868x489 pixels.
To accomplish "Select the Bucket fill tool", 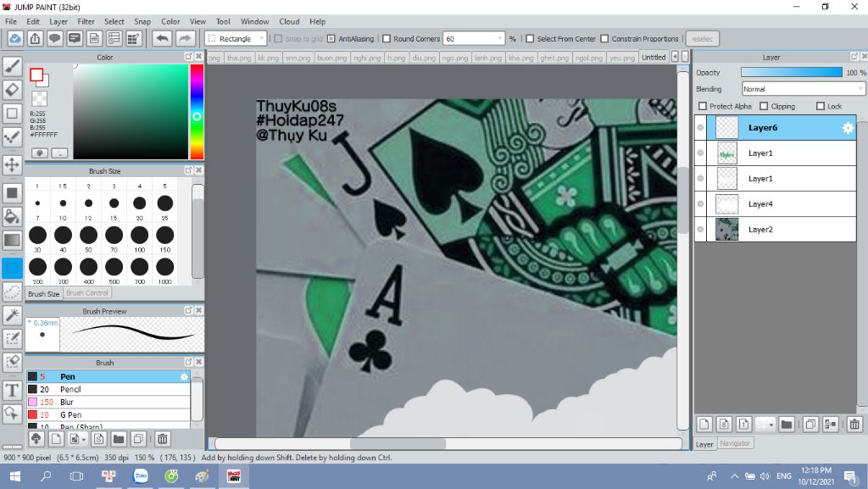I will [x=12, y=216].
